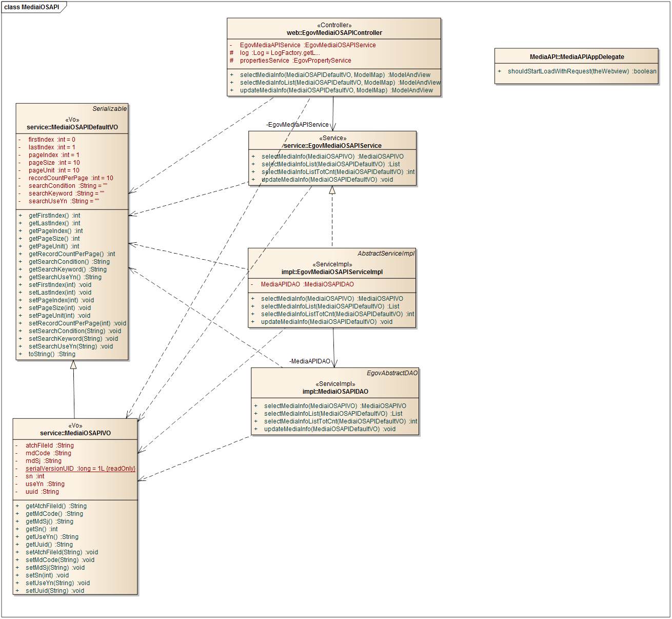This screenshot has width=672, height=619.
Task: Select the impl::MediaiOSAPIDAO class title
Action: 335,392
